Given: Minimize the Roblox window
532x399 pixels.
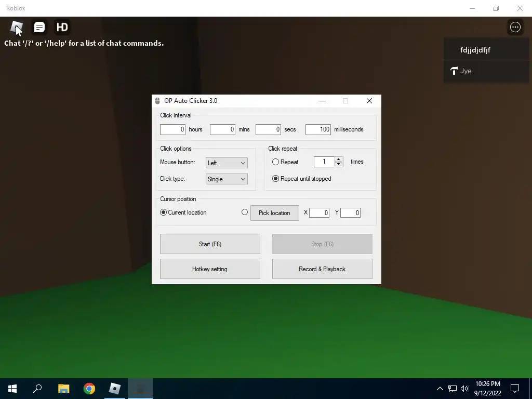Looking at the screenshot, I should click(472, 8).
